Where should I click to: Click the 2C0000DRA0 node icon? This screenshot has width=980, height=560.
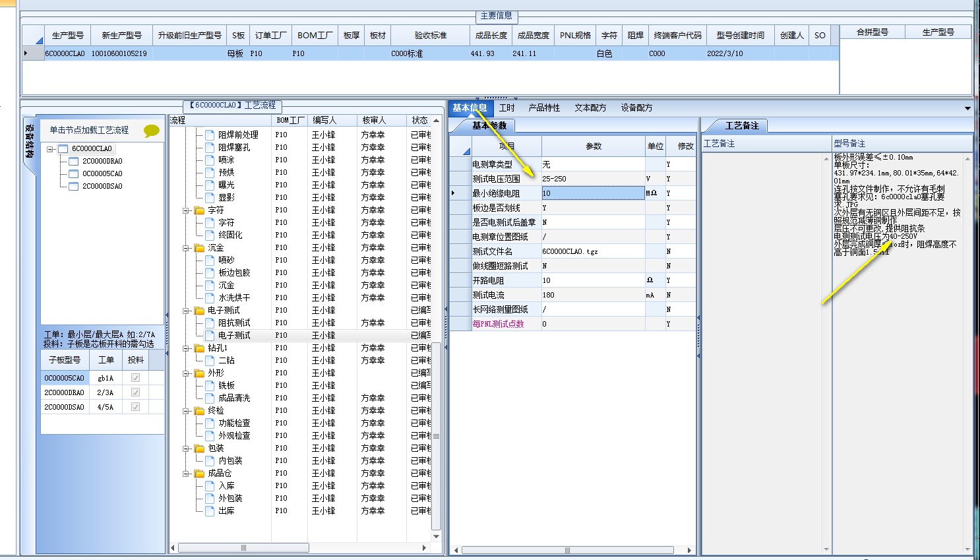click(x=74, y=161)
